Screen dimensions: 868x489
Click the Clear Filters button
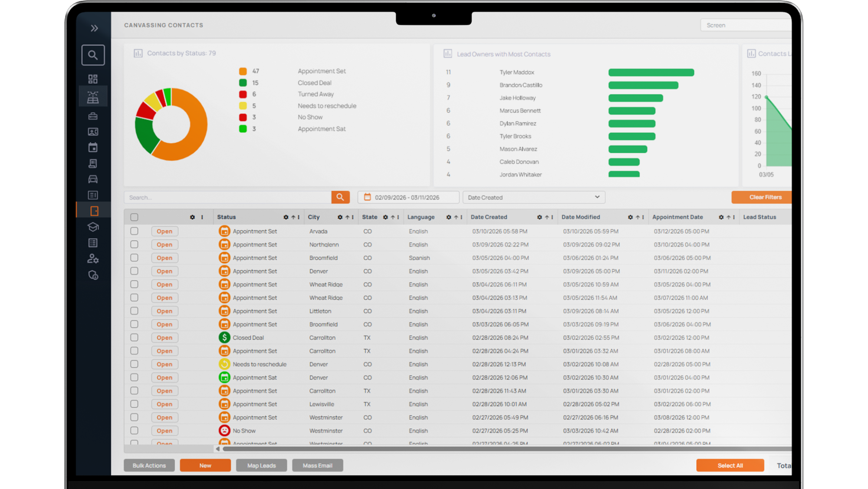tap(765, 197)
